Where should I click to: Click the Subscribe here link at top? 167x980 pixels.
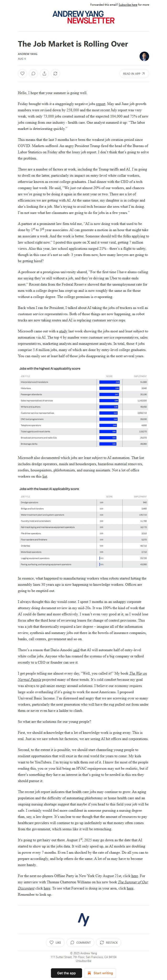click(x=128, y=5)
